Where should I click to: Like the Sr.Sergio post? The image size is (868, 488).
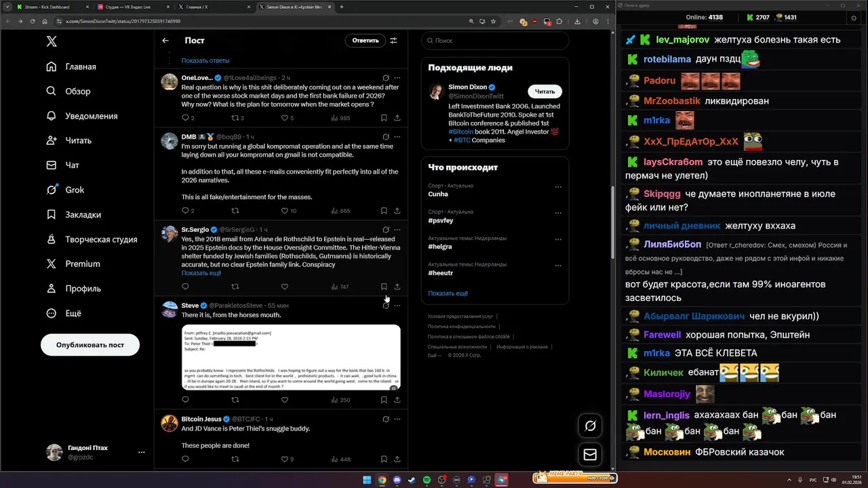tap(285, 287)
